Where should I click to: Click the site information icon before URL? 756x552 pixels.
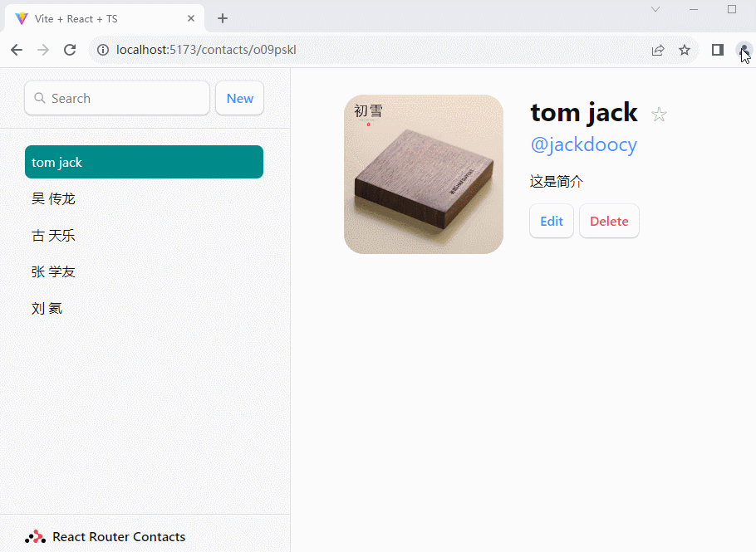click(103, 50)
